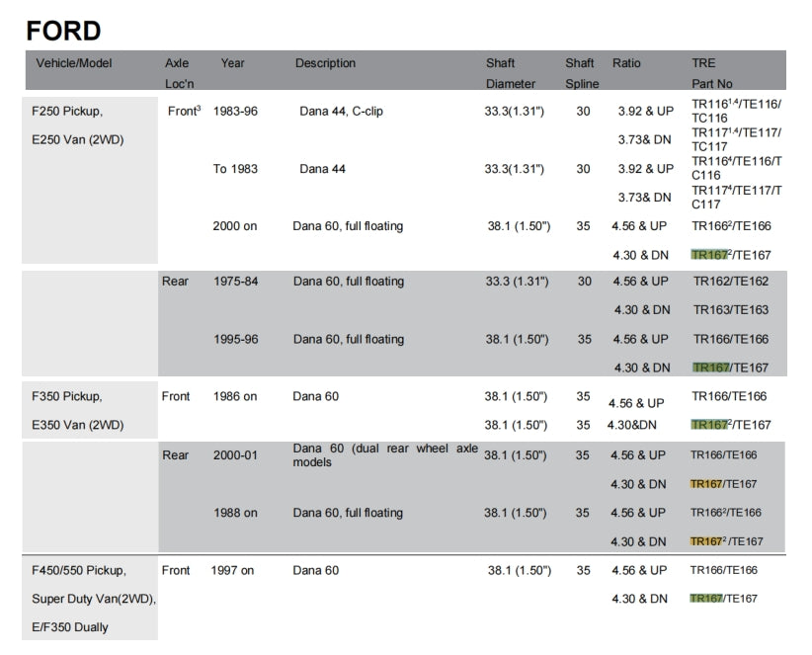Click the 'Super Duty Van(2WD)' label
The image size is (812, 655).
pos(94,599)
